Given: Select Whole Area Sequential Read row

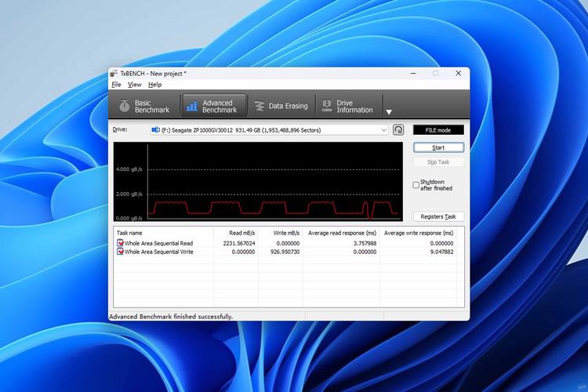Looking at the screenshot, I should pos(285,243).
